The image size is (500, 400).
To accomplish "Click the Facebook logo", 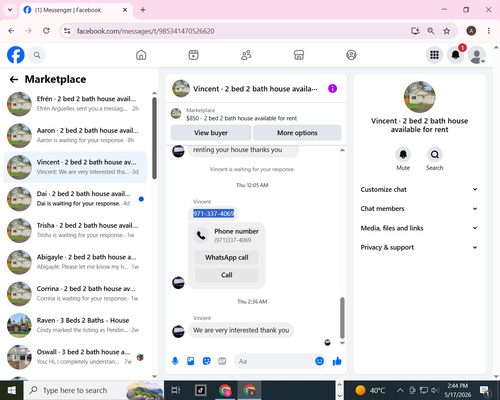I will [x=16, y=55].
